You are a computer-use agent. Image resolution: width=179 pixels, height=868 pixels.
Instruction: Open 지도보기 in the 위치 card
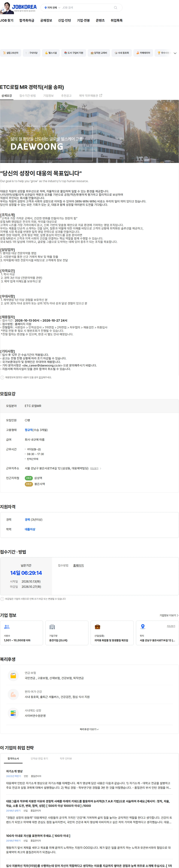coord(171,626)
